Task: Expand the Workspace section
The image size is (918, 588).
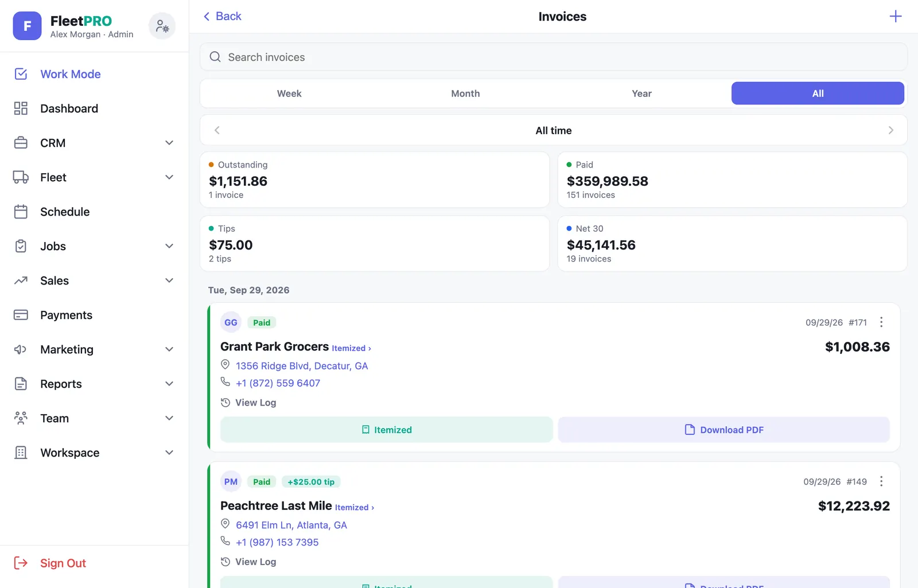Action: [x=169, y=453]
